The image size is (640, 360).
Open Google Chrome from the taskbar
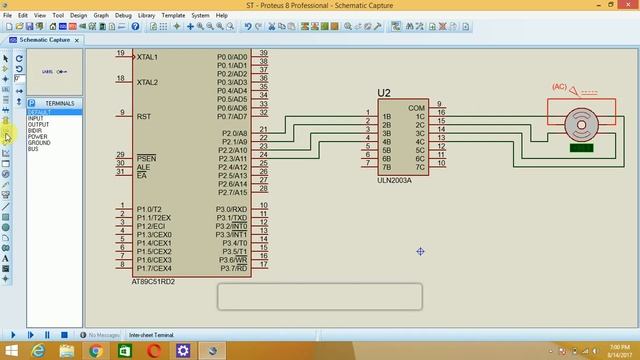click(95, 351)
